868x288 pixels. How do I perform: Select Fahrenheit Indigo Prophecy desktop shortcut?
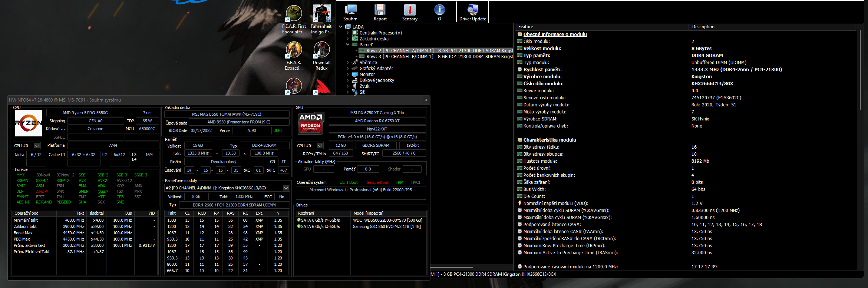[x=321, y=19]
